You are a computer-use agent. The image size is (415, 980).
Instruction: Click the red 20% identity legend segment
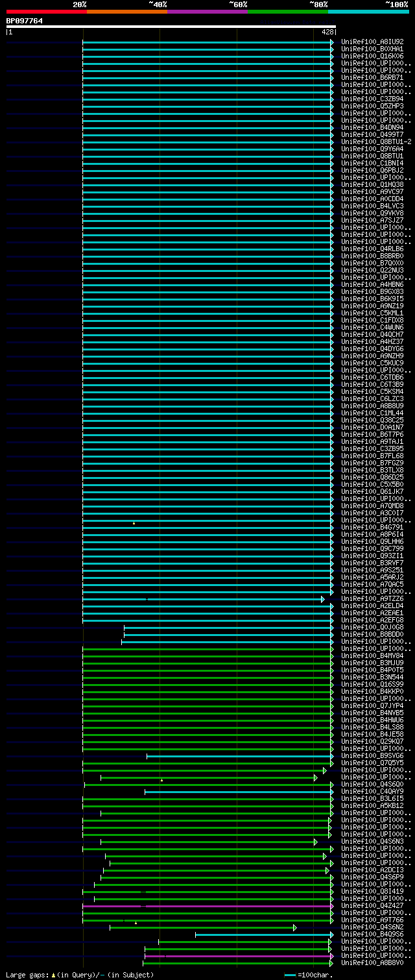click(47, 12)
